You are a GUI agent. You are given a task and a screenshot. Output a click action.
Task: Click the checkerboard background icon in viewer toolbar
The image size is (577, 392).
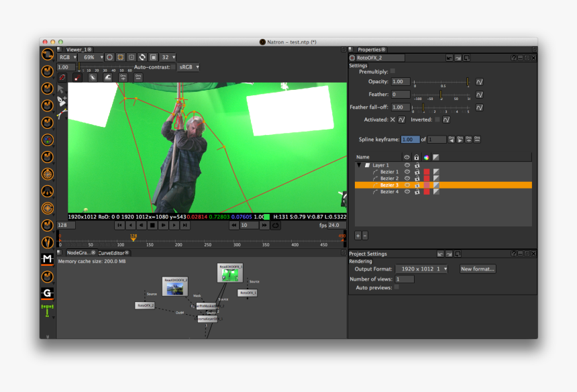[154, 57]
